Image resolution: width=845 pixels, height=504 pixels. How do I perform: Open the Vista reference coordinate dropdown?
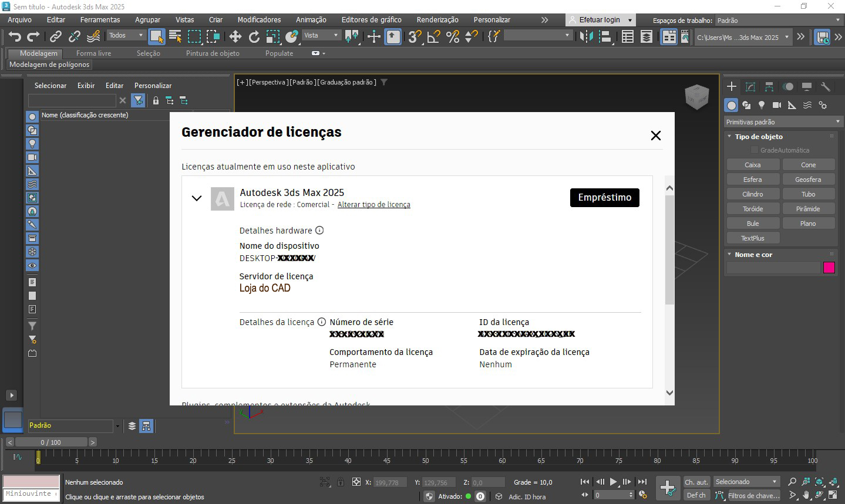click(321, 35)
